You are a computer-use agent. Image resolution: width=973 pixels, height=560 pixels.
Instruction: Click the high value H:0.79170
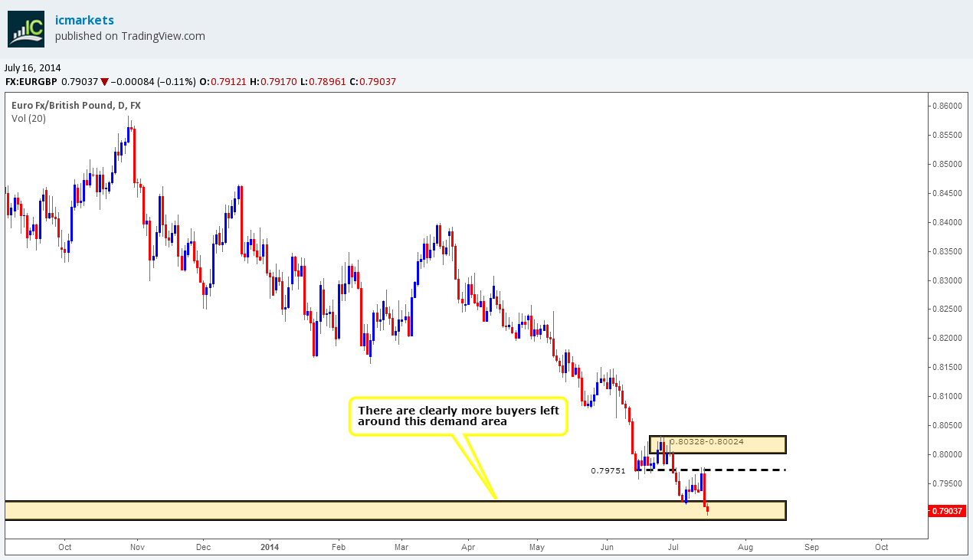(274, 81)
